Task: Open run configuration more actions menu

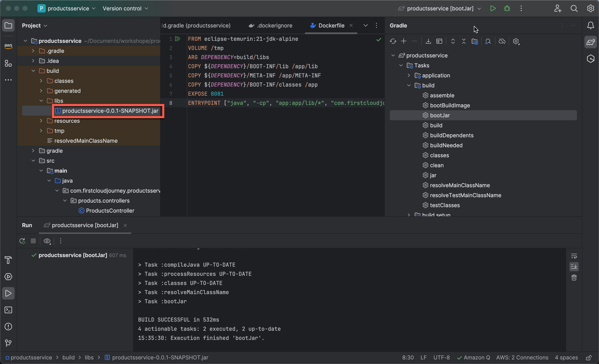Action: click(521, 9)
